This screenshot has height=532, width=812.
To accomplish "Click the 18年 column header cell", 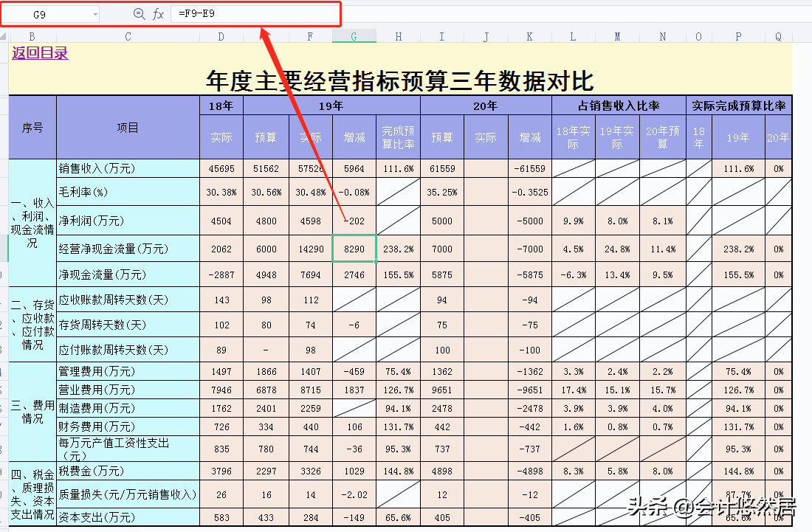I will [221, 106].
